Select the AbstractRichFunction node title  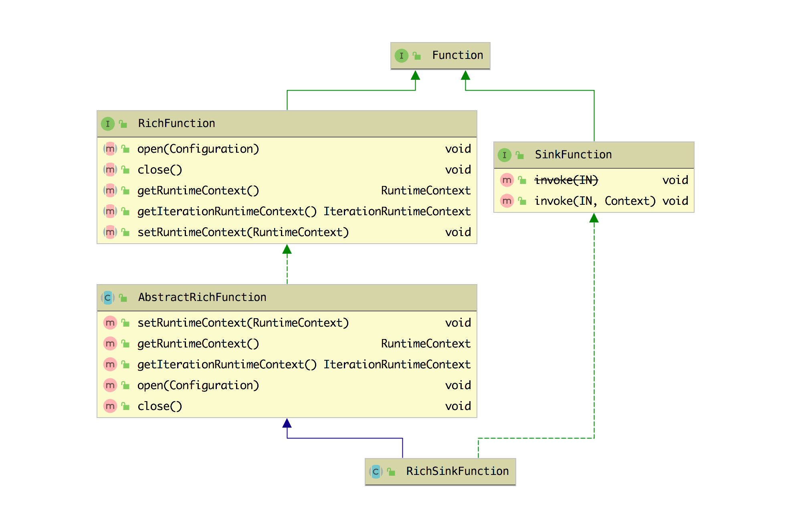pos(202,297)
